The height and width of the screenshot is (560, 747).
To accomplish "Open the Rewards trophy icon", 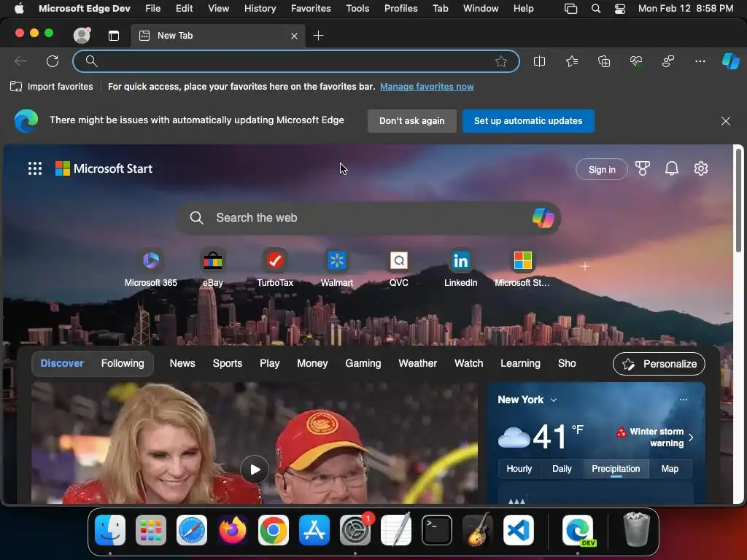I will click(642, 168).
